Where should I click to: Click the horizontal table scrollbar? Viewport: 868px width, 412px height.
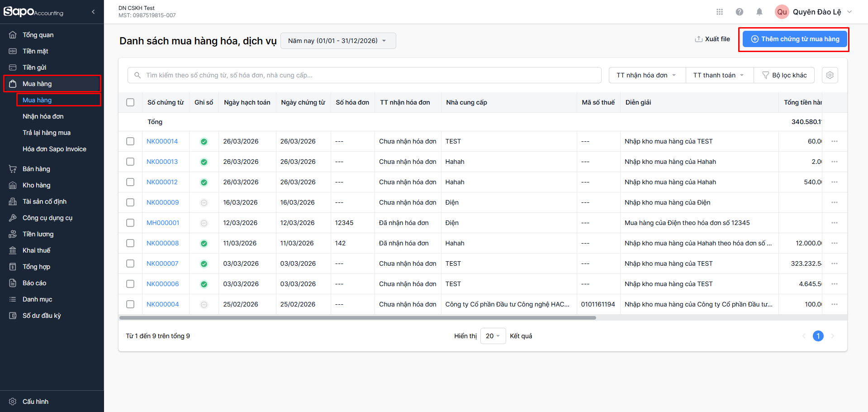(357, 318)
